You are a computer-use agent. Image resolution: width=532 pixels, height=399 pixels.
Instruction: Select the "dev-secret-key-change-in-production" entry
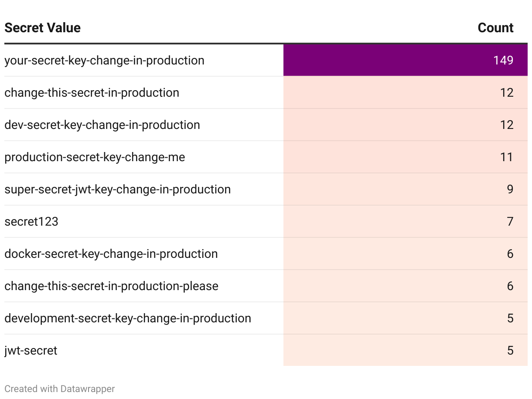[x=102, y=125]
